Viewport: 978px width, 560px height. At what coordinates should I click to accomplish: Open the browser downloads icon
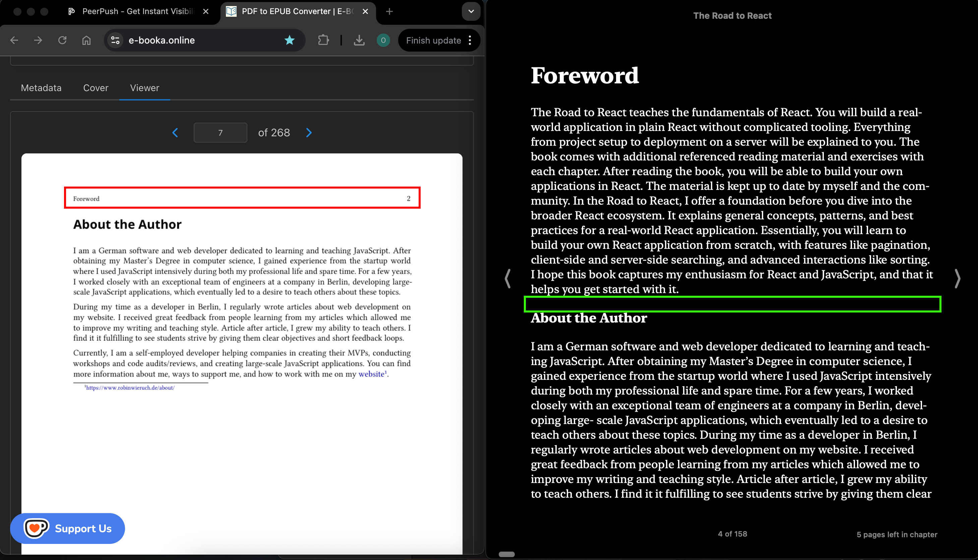tap(359, 40)
